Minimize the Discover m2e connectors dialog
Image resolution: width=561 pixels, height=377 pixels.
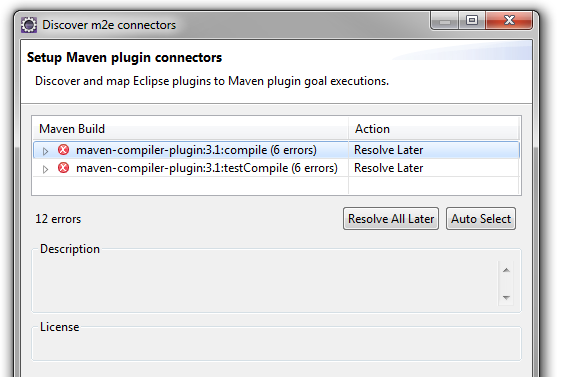click(445, 21)
